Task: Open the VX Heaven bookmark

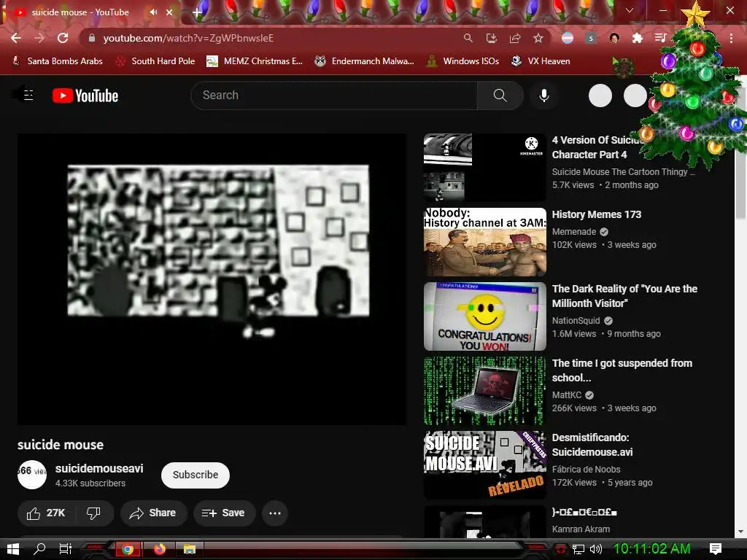Action: pyautogui.click(x=541, y=61)
